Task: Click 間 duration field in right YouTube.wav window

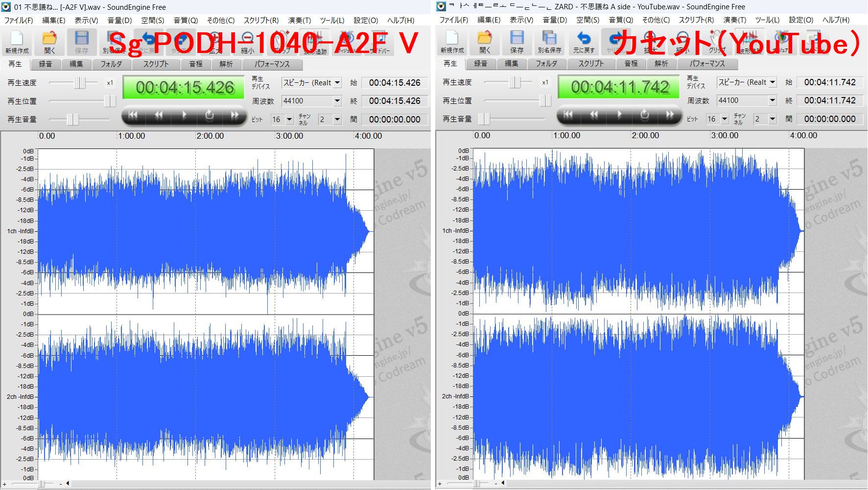Action: [x=830, y=119]
